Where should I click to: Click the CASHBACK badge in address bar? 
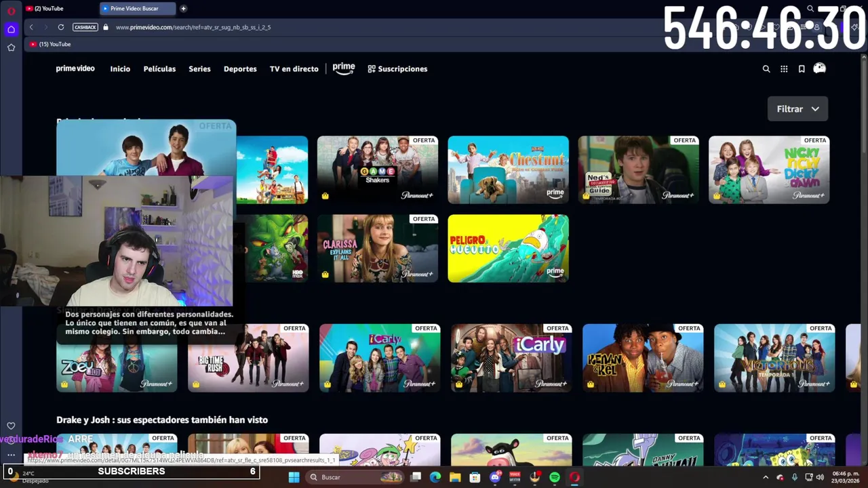85,27
